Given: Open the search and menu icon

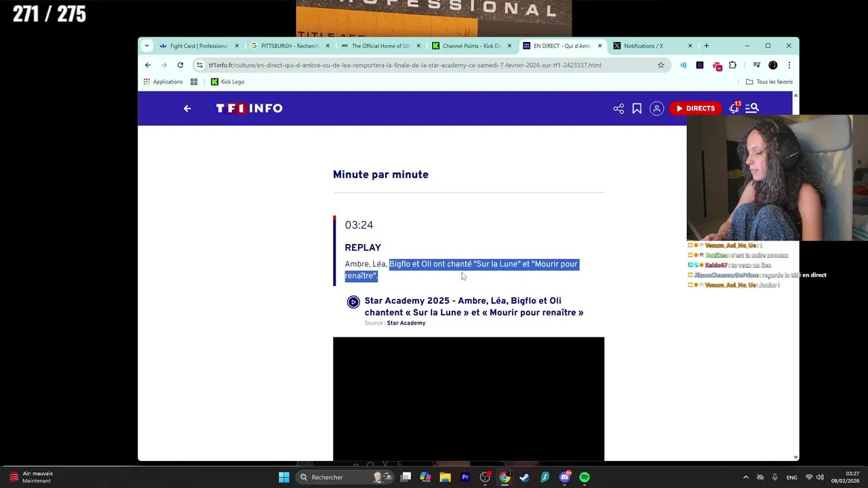Looking at the screenshot, I should pyautogui.click(x=752, y=108).
